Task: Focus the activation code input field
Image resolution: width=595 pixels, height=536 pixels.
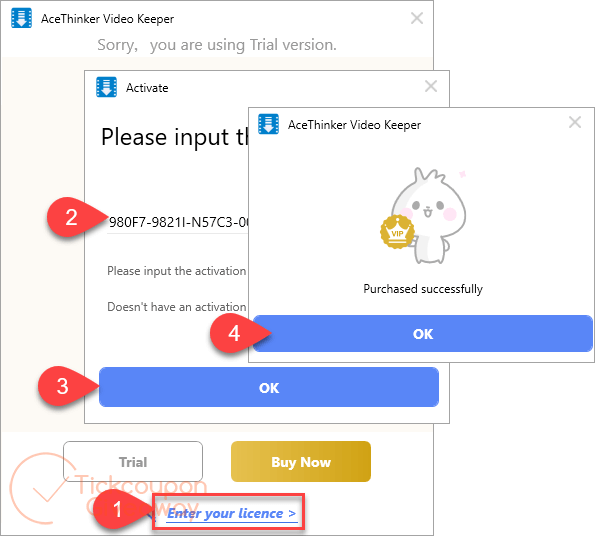Action: [178, 222]
